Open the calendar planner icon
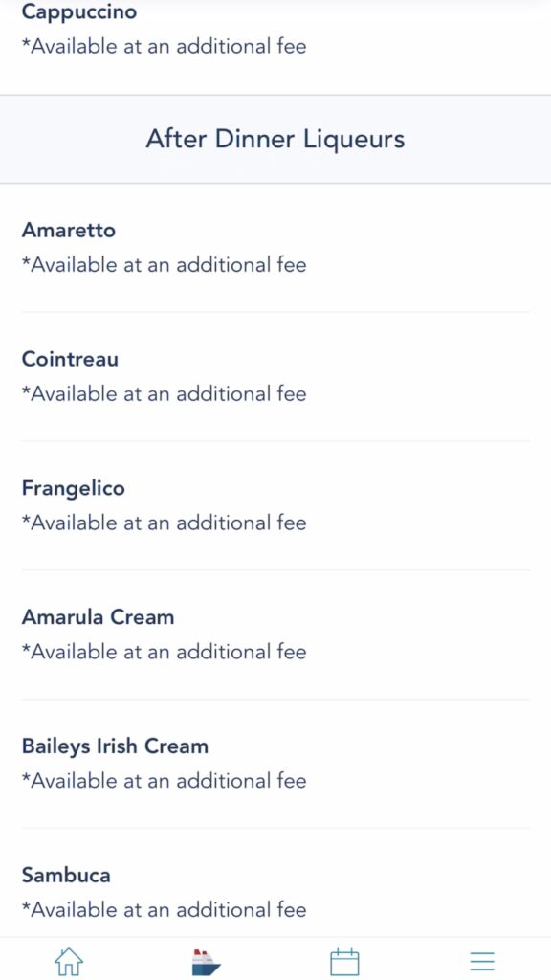 344,961
